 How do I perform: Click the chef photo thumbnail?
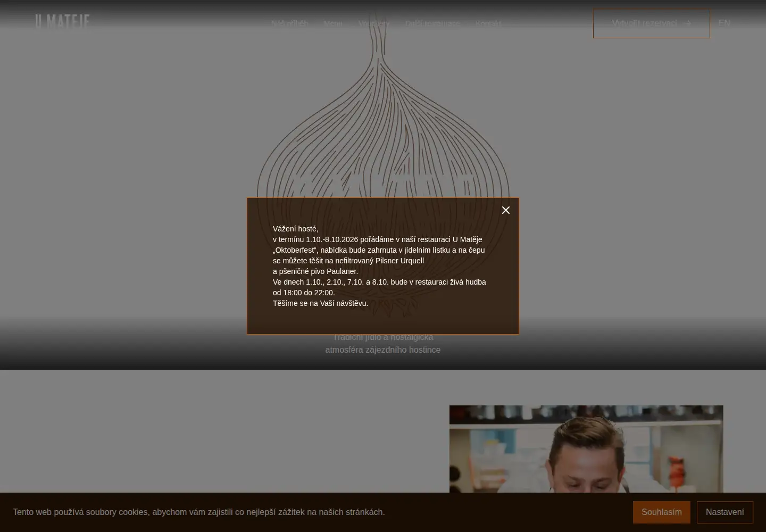(586, 449)
